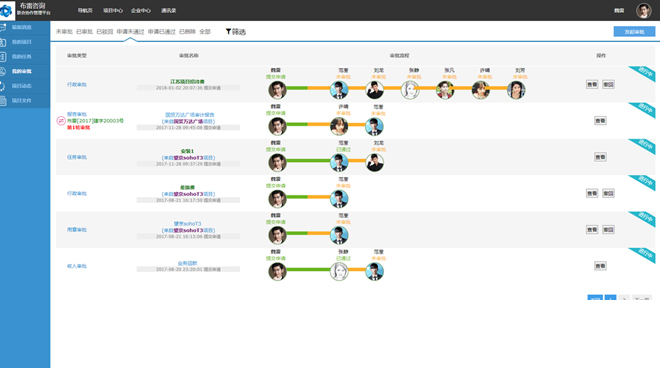Open 我的任务 icon in sidebar
The height and width of the screenshot is (368, 660).
pos(3,57)
